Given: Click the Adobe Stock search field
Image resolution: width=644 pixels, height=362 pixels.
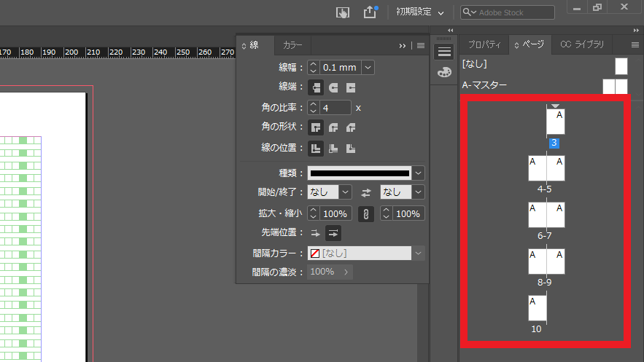Looking at the screenshot, I should pos(508,12).
